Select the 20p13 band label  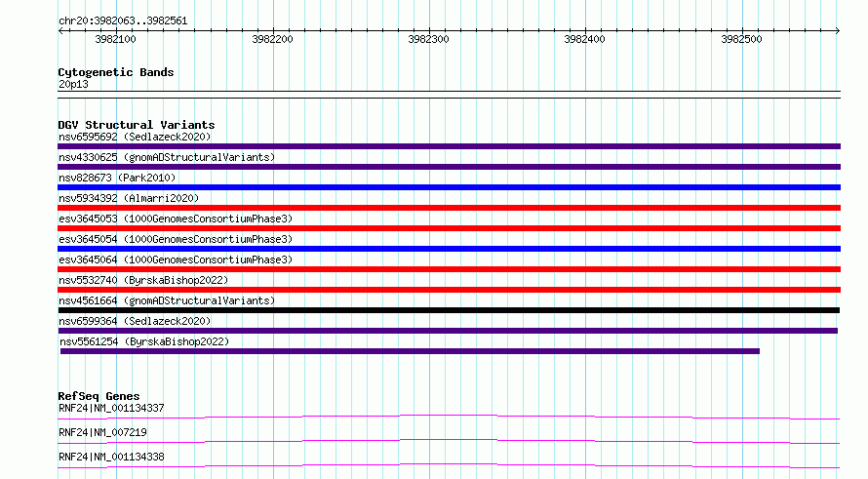73,84
